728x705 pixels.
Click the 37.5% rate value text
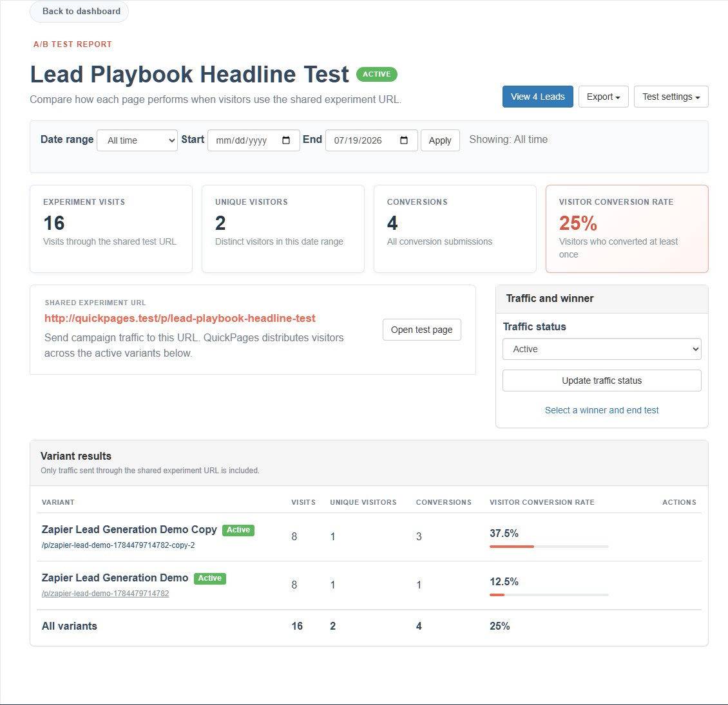coord(504,534)
